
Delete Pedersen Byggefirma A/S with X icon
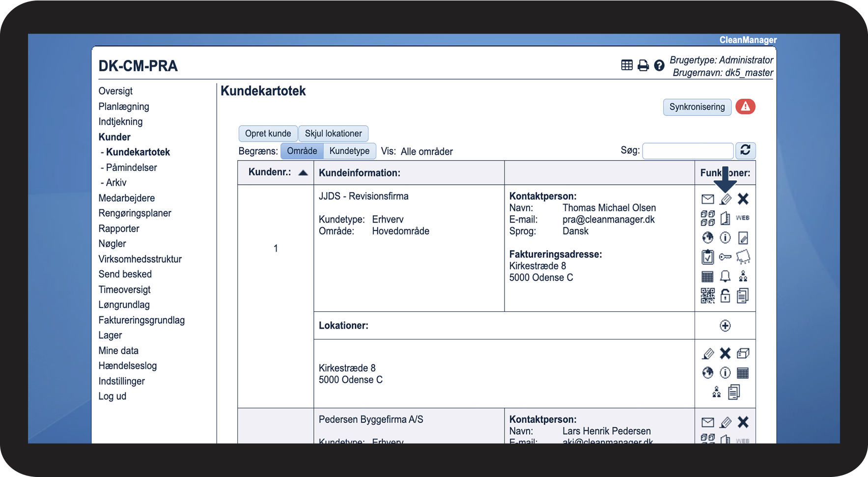pos(743,422)
